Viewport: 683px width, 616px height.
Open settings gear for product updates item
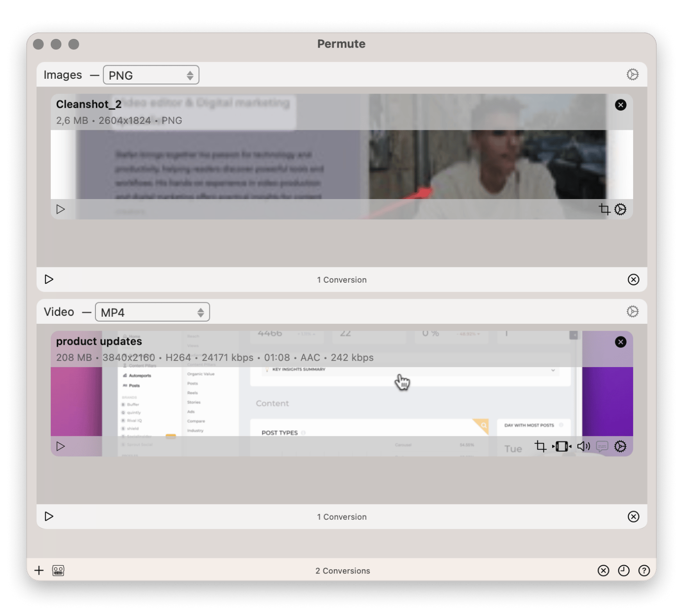click(620, 446)
